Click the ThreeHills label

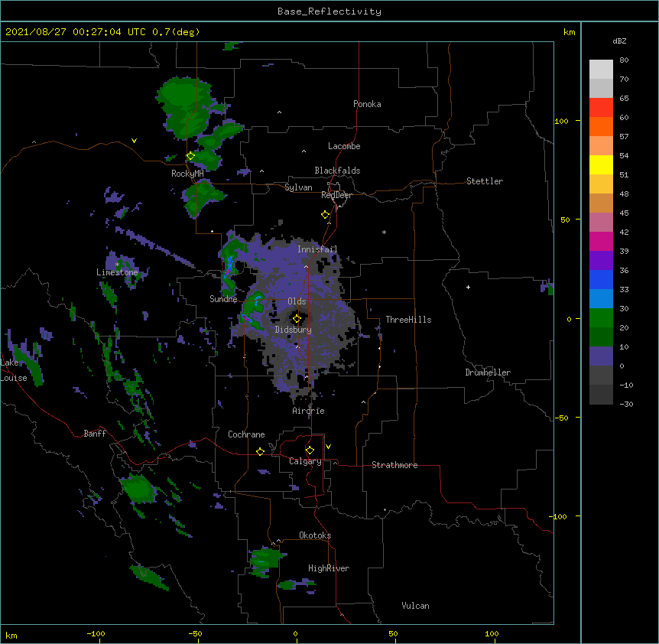pos(408,320)
